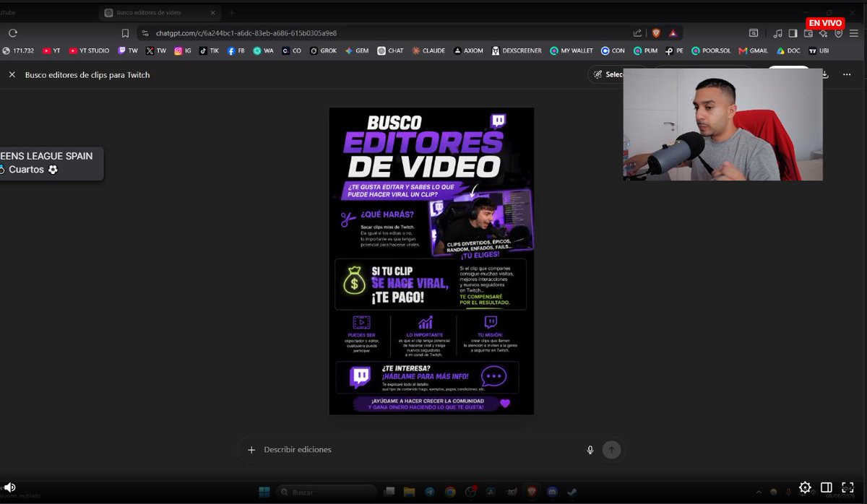Enter fullscreen in the video player
The image size is (867, 504).
[848, 487]
